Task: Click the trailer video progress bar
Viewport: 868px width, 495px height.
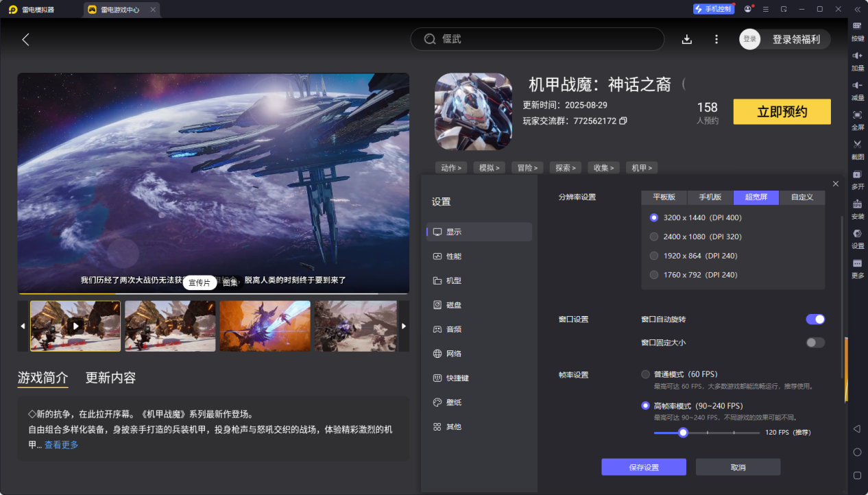Action: pyautogui.click(x=213, y=293)
